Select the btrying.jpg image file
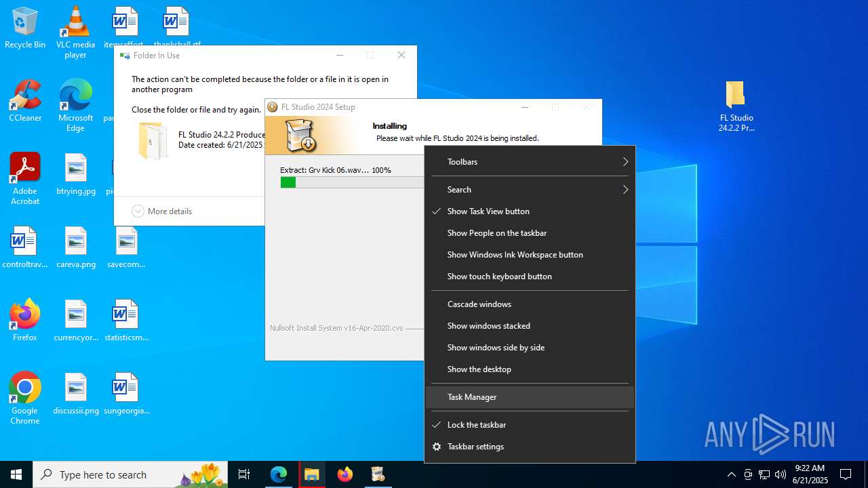Viewport: 868px width, 488px height. 76,174
